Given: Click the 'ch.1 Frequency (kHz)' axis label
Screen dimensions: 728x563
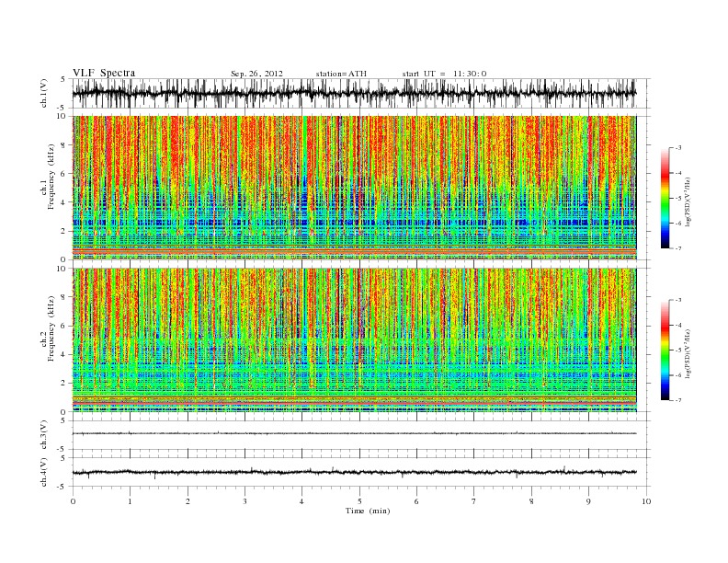Looking at the screenshot, I should click(47, 177).
